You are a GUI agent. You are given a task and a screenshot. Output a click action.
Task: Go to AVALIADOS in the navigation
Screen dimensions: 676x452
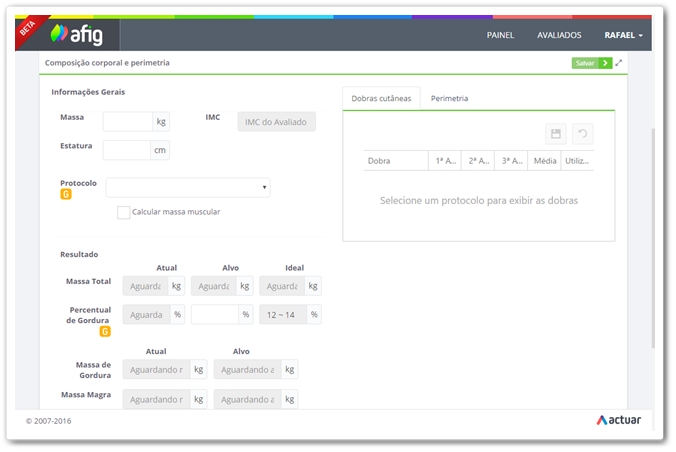(559, 35)
